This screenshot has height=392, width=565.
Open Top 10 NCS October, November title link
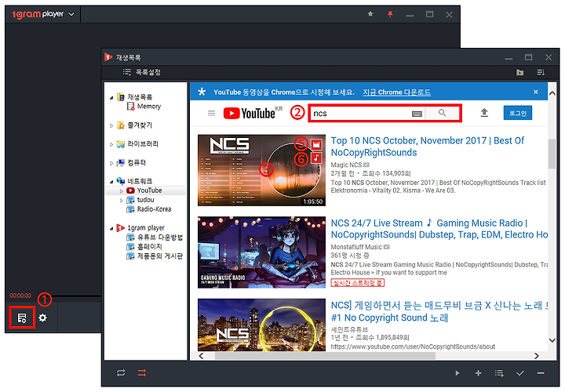point(428,147)
